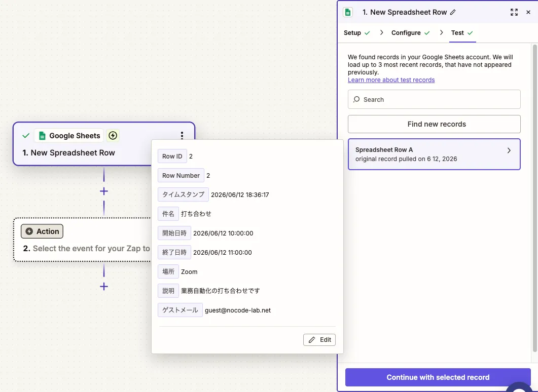538x392 pixels.
Task: Click the 件名 field label
Action: [168, 214]
